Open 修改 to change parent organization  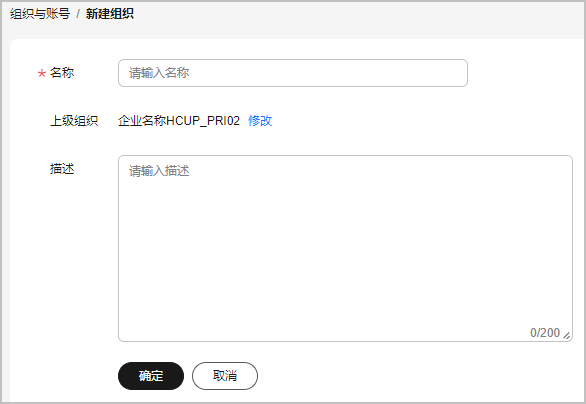point(260,121)
